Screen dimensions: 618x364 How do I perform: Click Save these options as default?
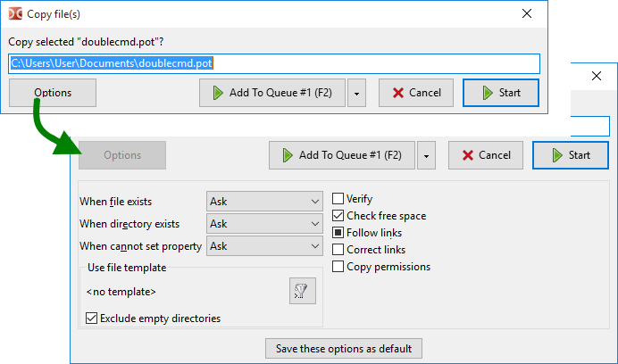(343, 348)
